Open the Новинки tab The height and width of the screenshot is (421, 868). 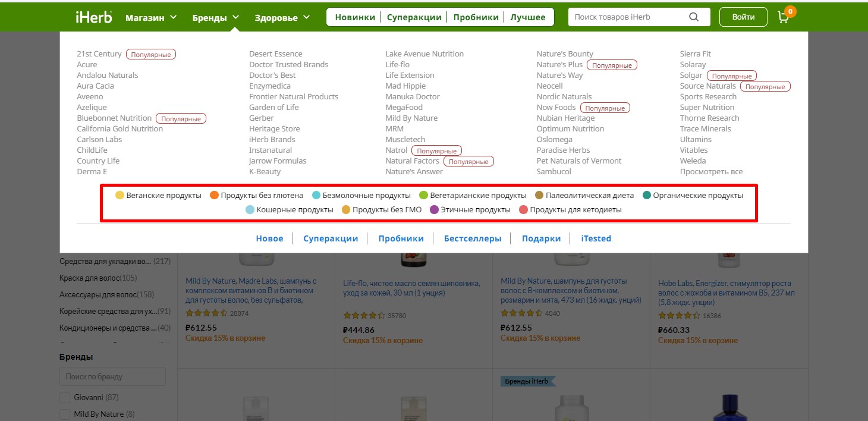point(355,17)
